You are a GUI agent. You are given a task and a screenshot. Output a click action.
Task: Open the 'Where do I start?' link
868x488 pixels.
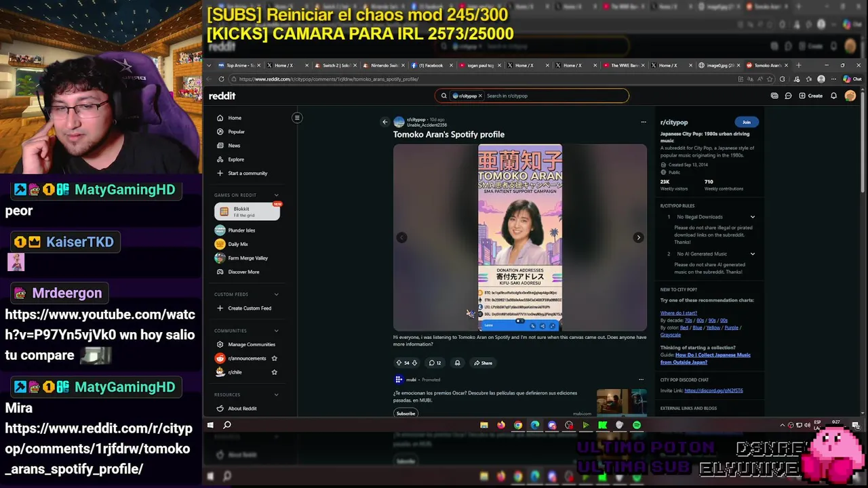679,313
